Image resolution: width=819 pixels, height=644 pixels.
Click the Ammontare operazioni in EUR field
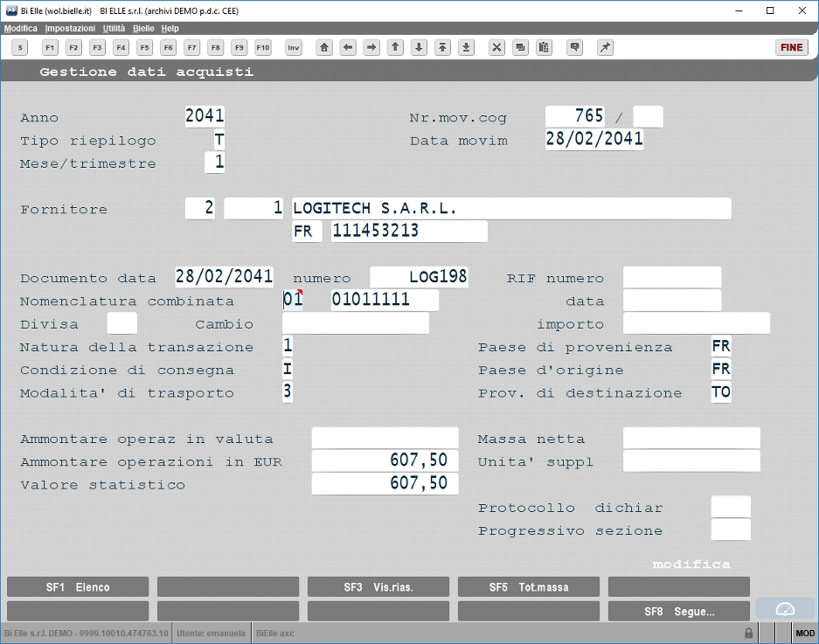385,460
